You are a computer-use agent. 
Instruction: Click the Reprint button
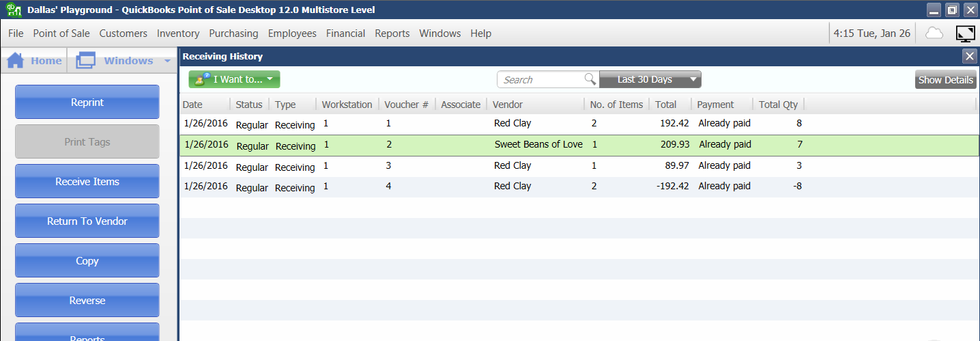(87, 102)
